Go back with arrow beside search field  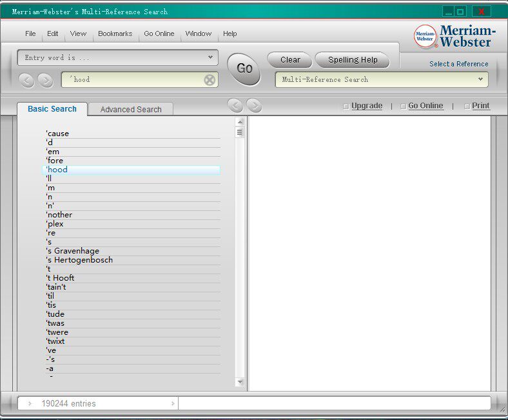point(27,80)
